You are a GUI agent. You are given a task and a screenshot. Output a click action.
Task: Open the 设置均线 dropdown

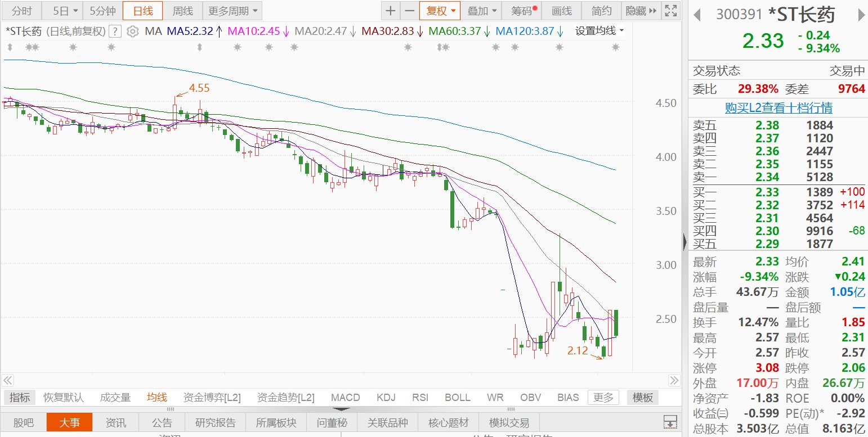(599, 31)
